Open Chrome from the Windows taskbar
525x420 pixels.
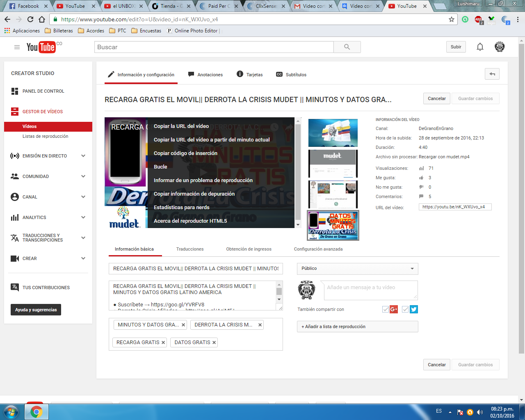point(37,412)
